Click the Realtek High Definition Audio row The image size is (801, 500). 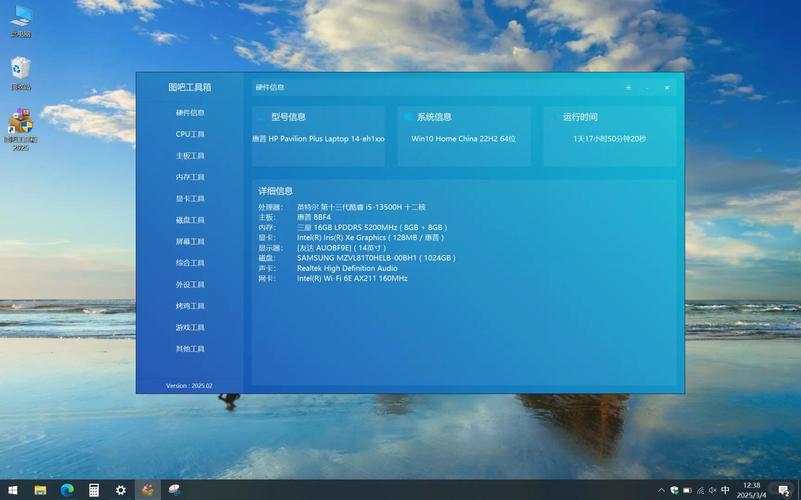[327, 268]
